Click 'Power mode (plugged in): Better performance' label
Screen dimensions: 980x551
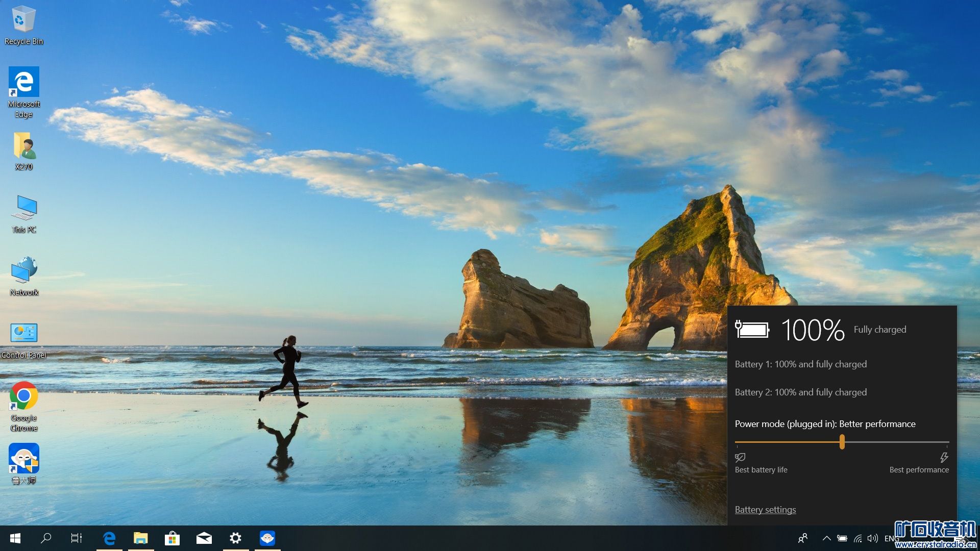(x=825, y=424)
